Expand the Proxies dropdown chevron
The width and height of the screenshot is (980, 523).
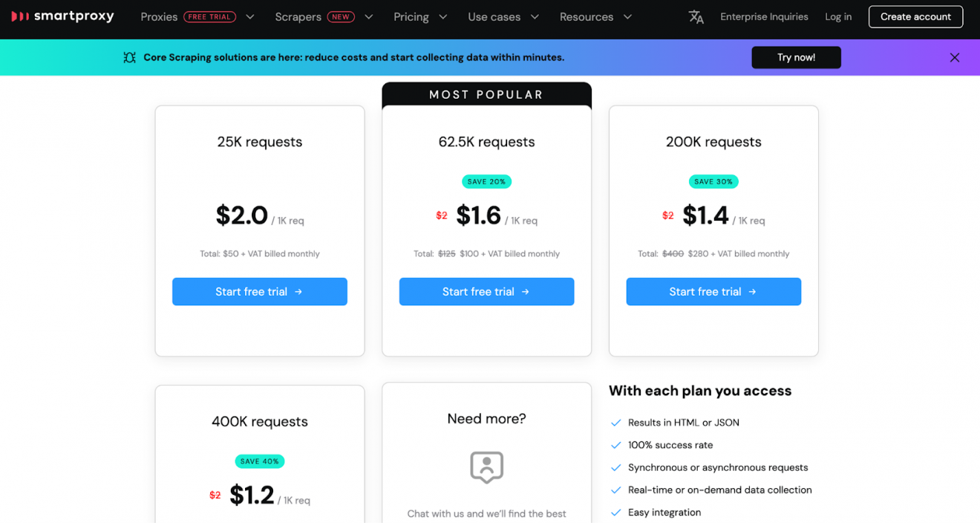[250, 17]
